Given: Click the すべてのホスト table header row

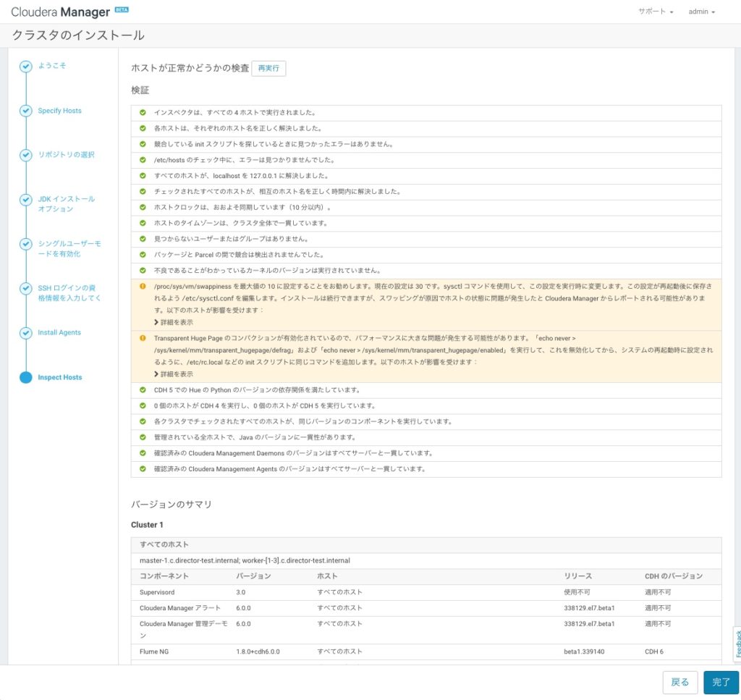Looking at the screenshot, I should [x=426, y=544].
